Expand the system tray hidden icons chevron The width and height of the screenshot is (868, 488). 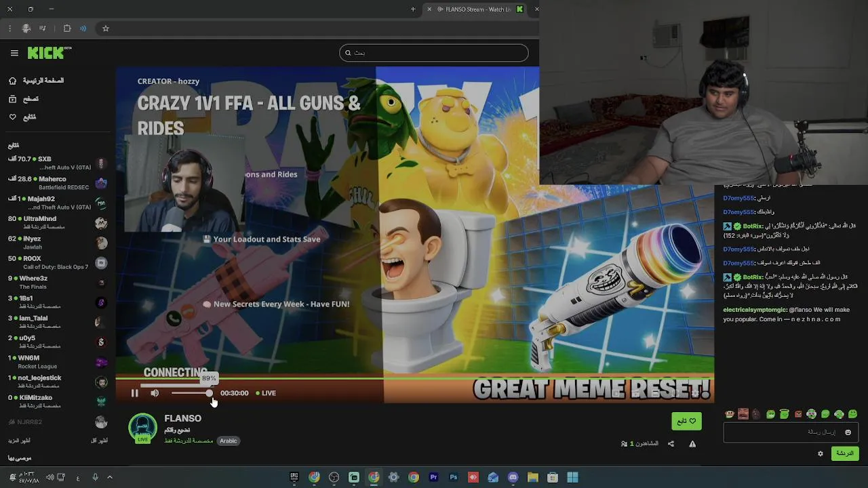pos(110,477)
